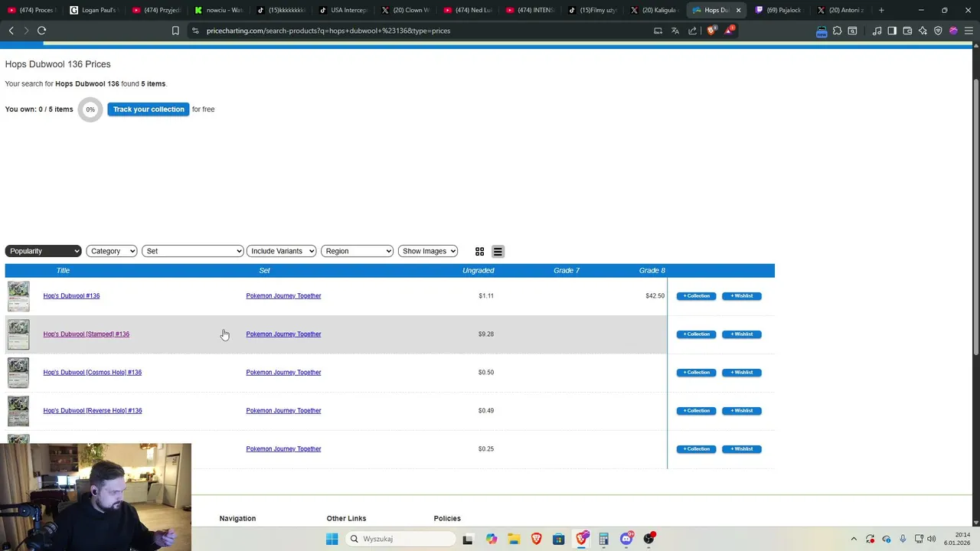Open the browser main menu hamburger
Viewport: 980px width, 551px height.
pos(969,31)
